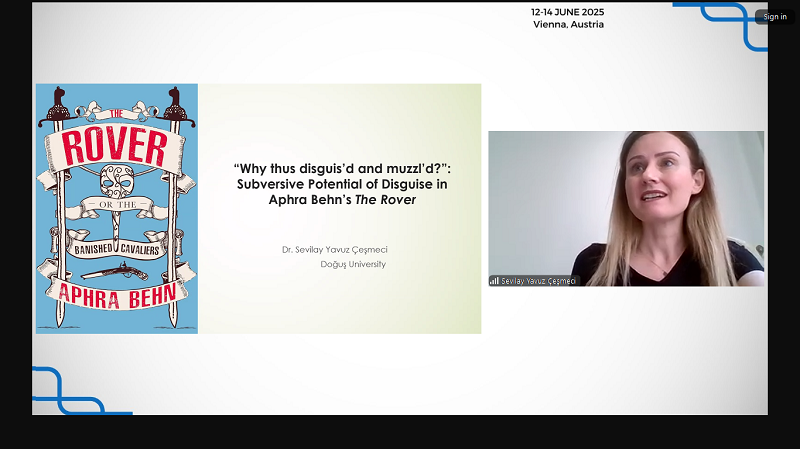The image size is (800, 449).
Task: Click the 12-14 JUNE 2025 date text
Action: pyautogui.click(x=567, y=12)
